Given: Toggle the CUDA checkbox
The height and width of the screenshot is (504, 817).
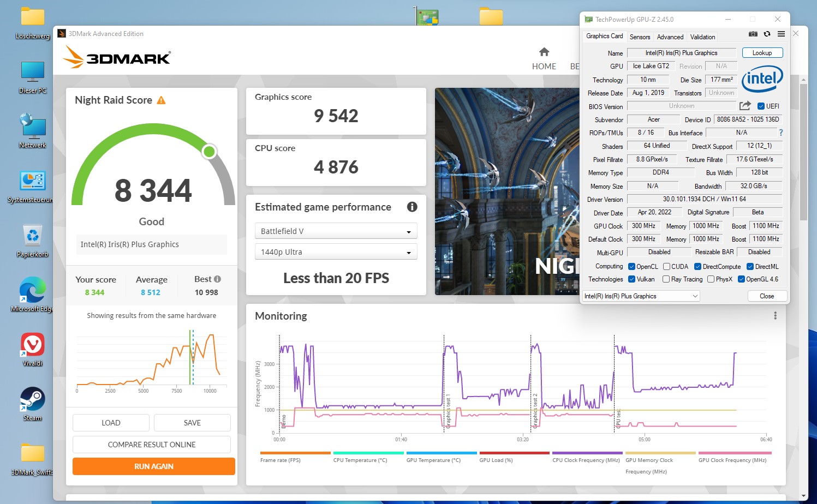Looking at the screenshot, I should coord(666,267).
